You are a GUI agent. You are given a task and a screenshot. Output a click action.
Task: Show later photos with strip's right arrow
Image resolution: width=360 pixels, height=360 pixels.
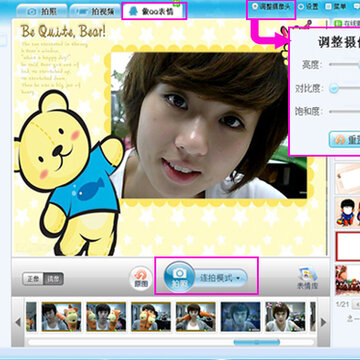[x=323, y=322]
